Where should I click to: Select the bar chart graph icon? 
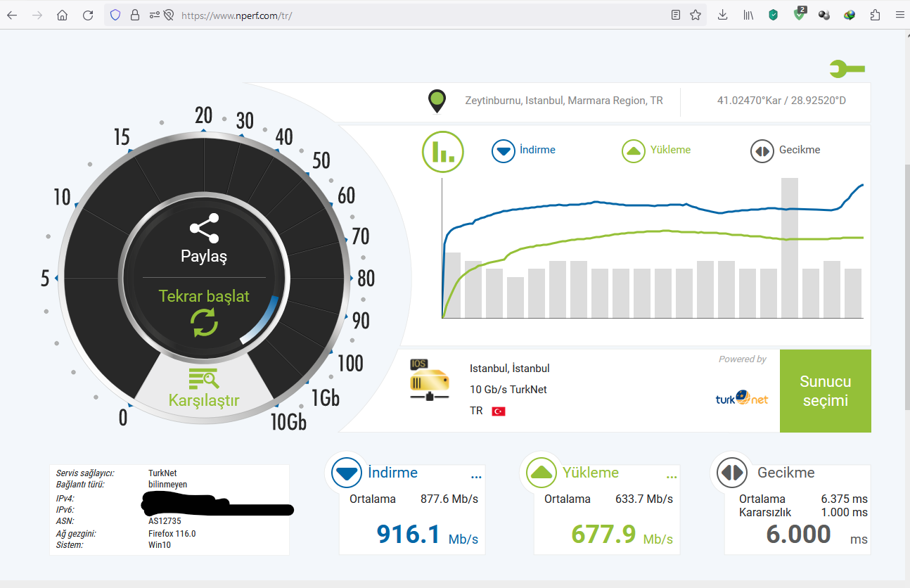(443, 152)
